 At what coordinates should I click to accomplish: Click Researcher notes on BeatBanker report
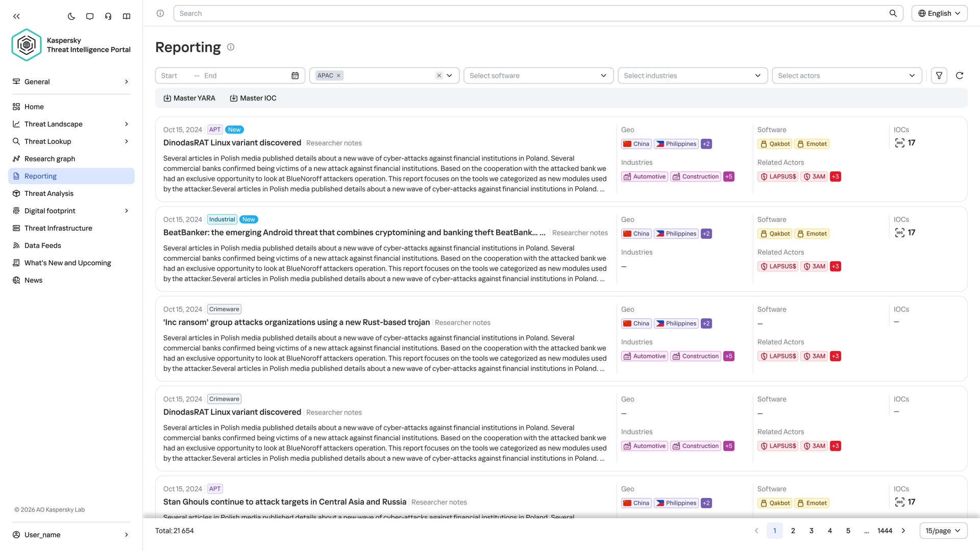580,233
